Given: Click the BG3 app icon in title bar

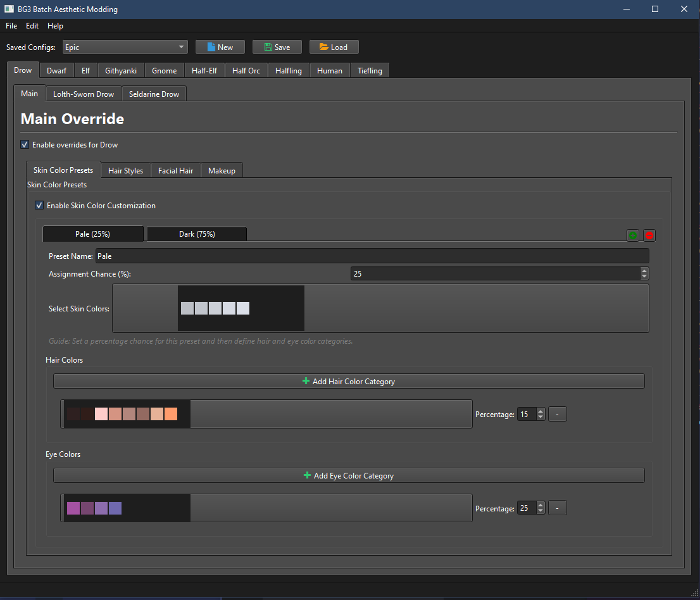Looking at the screenshot, I should pos(9,9).
